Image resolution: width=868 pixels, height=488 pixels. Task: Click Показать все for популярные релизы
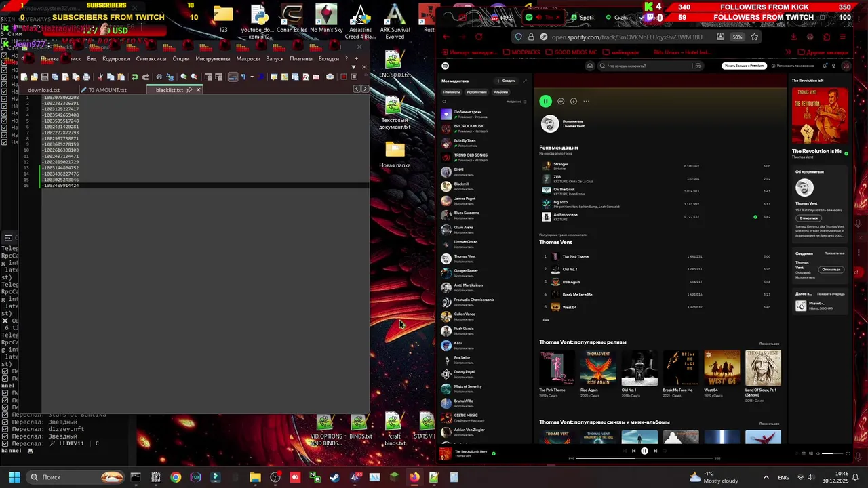770,344
